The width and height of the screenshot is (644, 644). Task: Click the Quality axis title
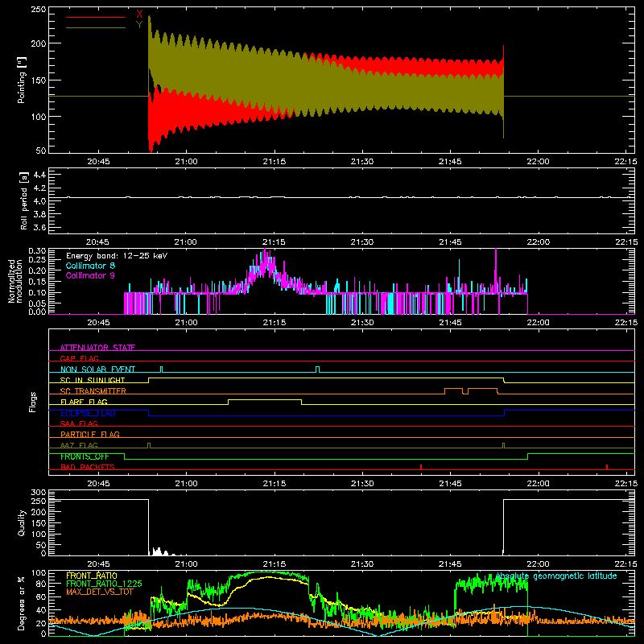point(22,522)
